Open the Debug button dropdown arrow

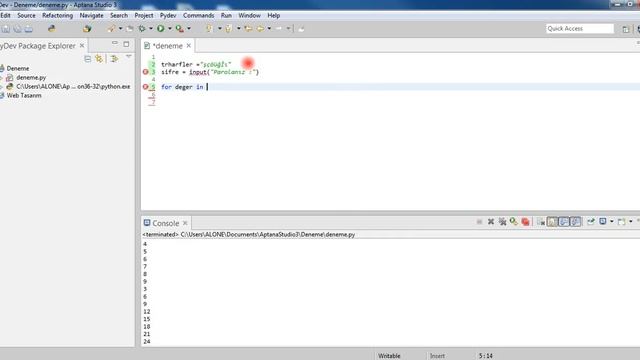[x=151, y=29]
